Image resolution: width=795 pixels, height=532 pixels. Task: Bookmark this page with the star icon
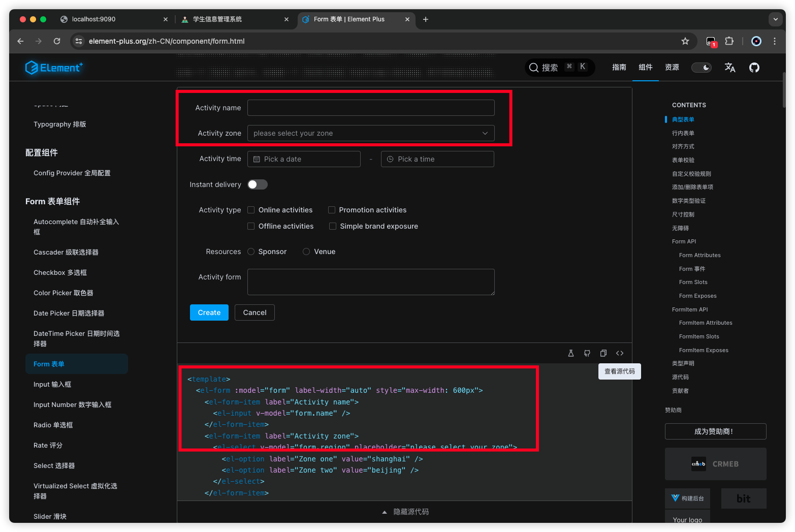685,41
